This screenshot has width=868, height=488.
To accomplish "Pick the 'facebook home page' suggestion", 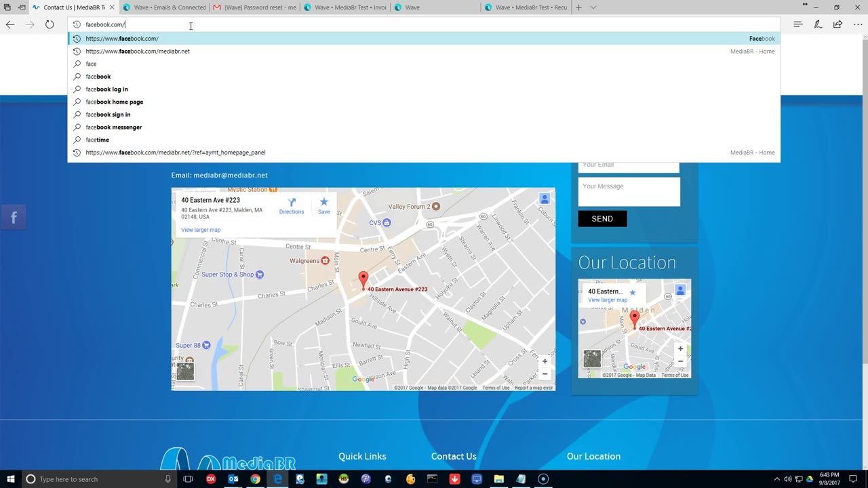I will click(424, 102).
